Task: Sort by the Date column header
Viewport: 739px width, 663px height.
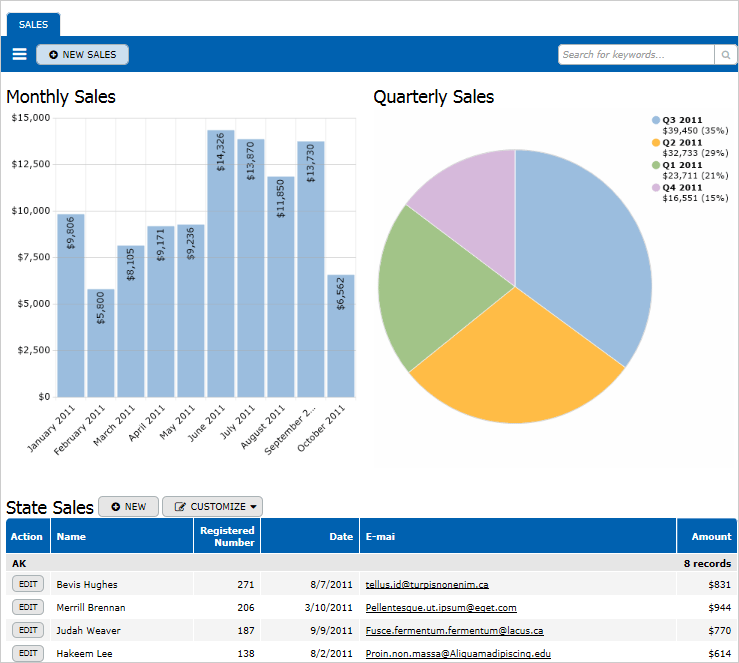Action: tap(310, 536)
